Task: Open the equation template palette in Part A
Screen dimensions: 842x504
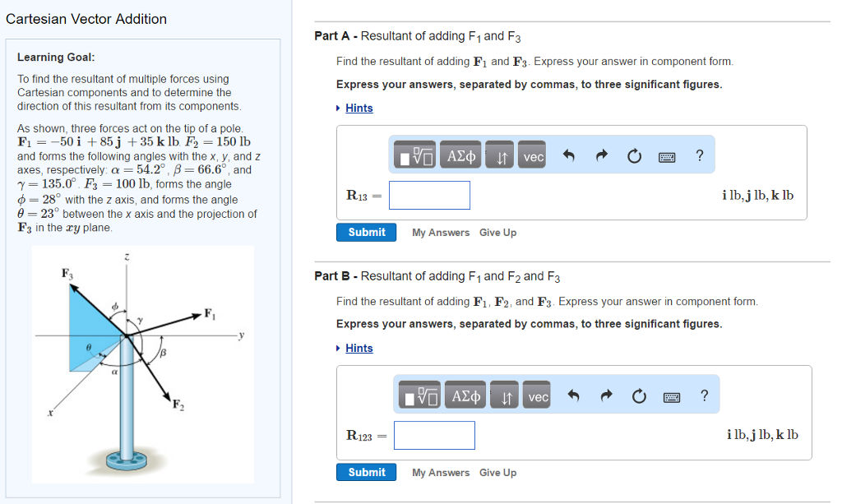Action: point(414,155)
